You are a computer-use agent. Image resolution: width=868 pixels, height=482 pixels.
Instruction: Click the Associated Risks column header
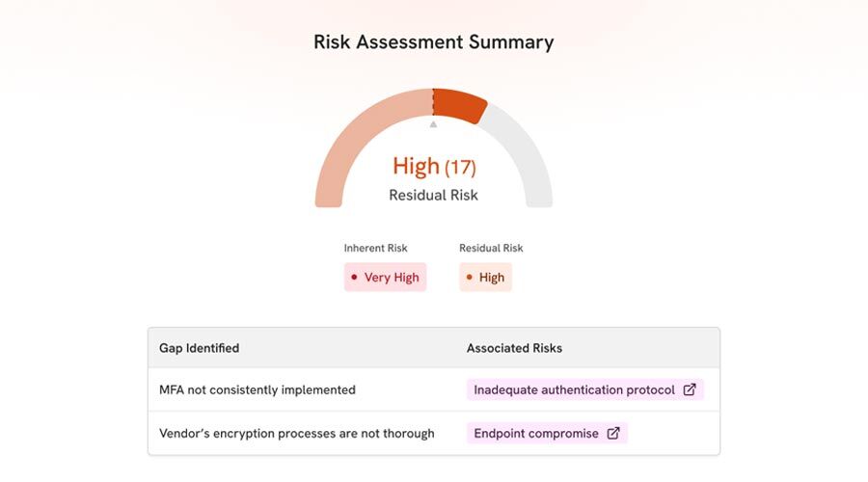coord(514,348)
